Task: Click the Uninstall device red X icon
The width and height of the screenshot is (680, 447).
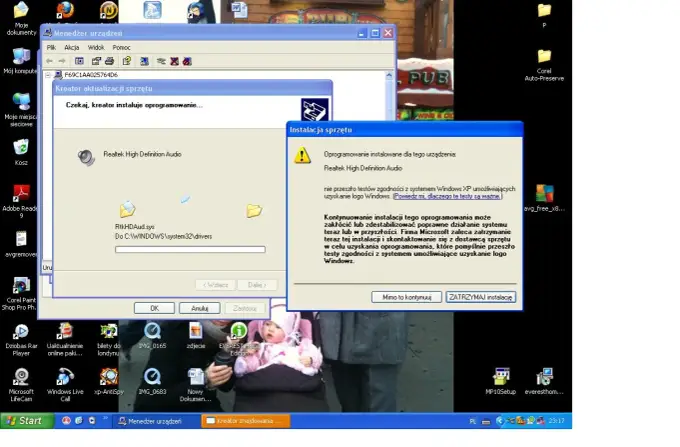Action: pos(174,61)
